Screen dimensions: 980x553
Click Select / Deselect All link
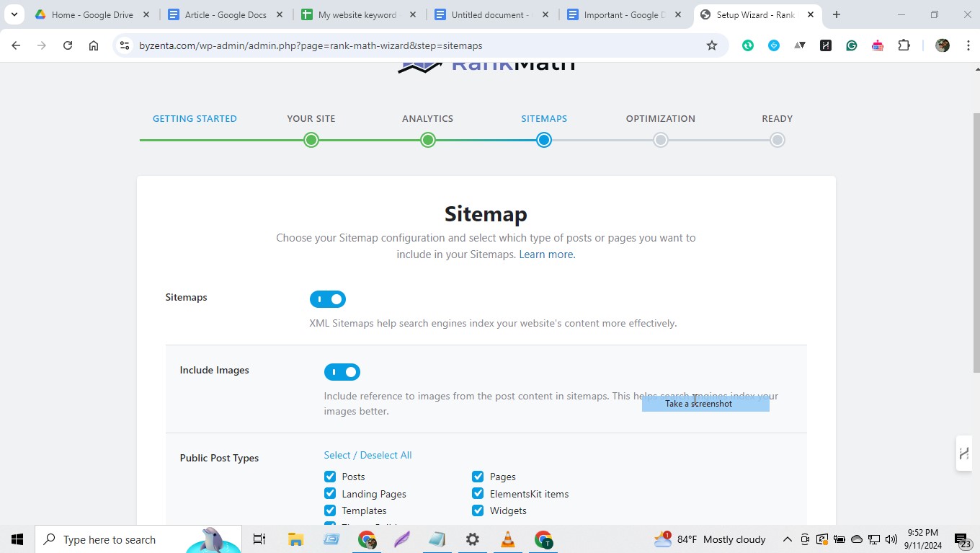(x=367, y=455)
